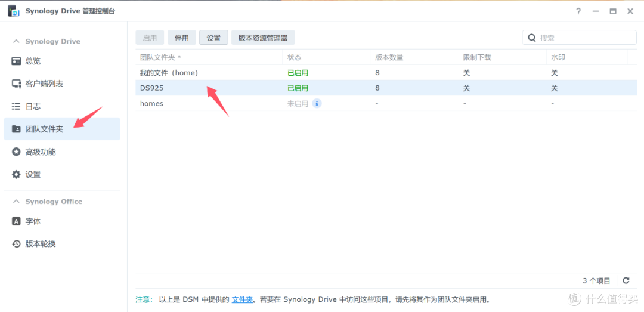Click version count 8 for 我的文件
This screenshot has width=644, height=312.
tap(377, 73)
